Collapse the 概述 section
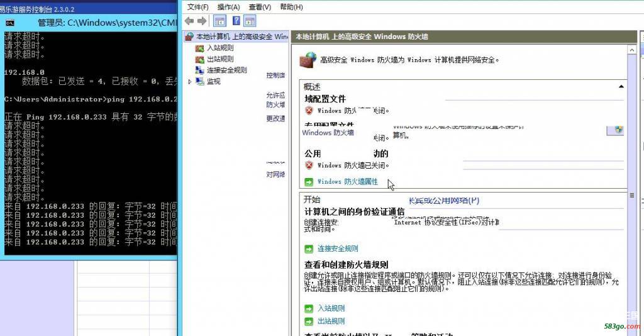The image size is (644, 336). coord(621,87)
